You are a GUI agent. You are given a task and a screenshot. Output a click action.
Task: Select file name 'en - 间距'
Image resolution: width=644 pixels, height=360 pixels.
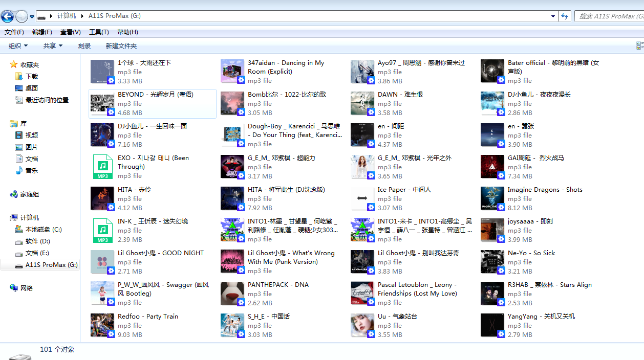point(391,126)
